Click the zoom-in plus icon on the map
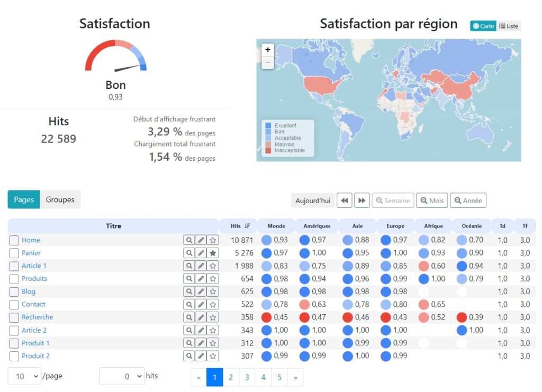Image resolution: width=542 pixels, height=392 pixels. click(x=268, y=49)
